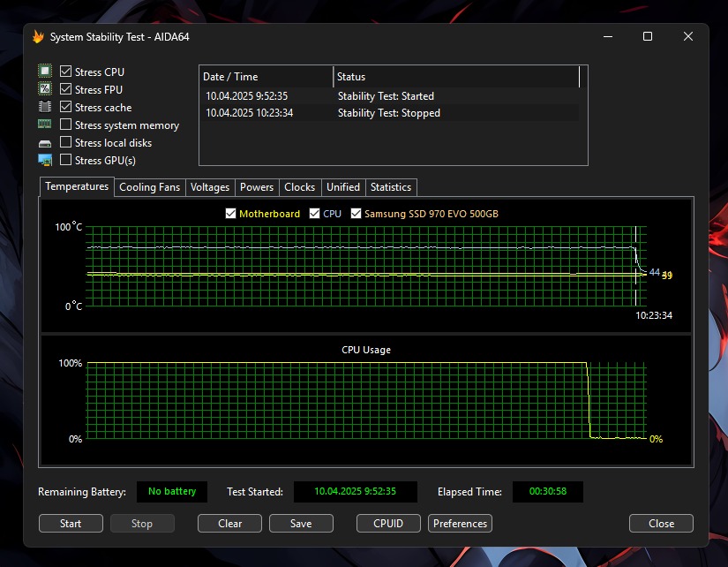Enable the Stress GPU(s) checkbox
728x567 pixels.
(x=66, y=159)
